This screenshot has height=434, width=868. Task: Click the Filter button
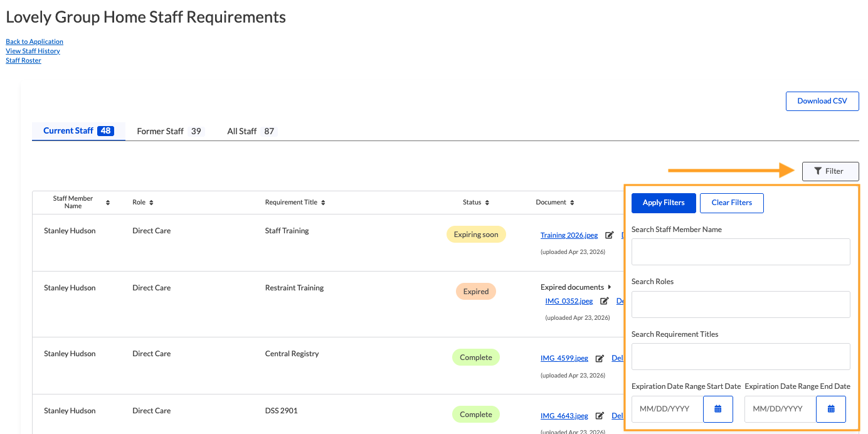click(830, 171)
